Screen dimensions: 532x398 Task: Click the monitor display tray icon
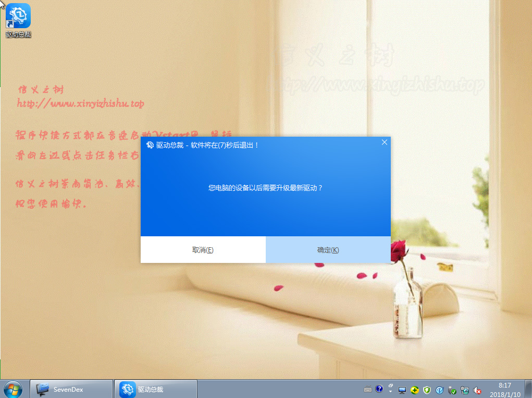coord(402,390)
